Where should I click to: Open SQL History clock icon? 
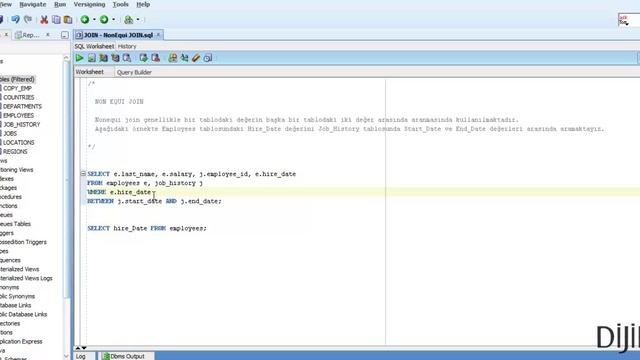click(x=208, y=58)
